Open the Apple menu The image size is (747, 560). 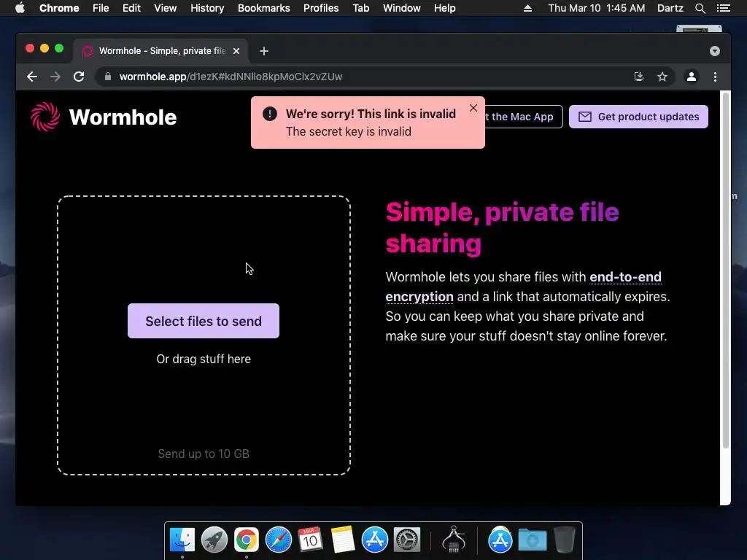(20, 8)
